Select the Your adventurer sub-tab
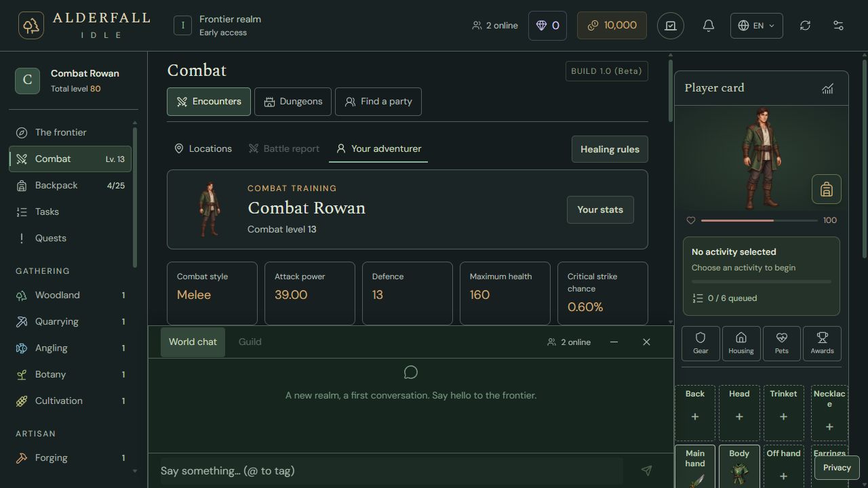Viewport: 868px width, 488px height. pos(378,148)
